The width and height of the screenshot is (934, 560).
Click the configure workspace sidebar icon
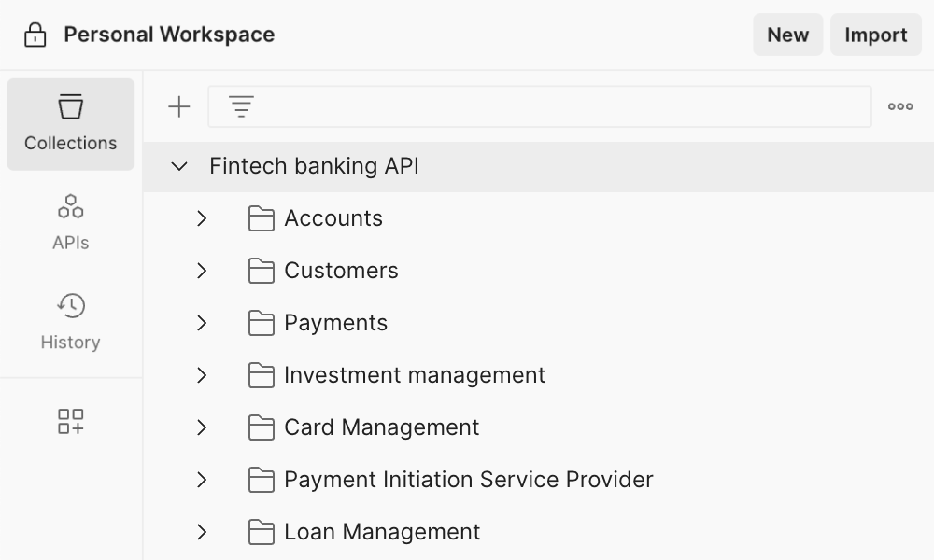(x=71, y=421)
